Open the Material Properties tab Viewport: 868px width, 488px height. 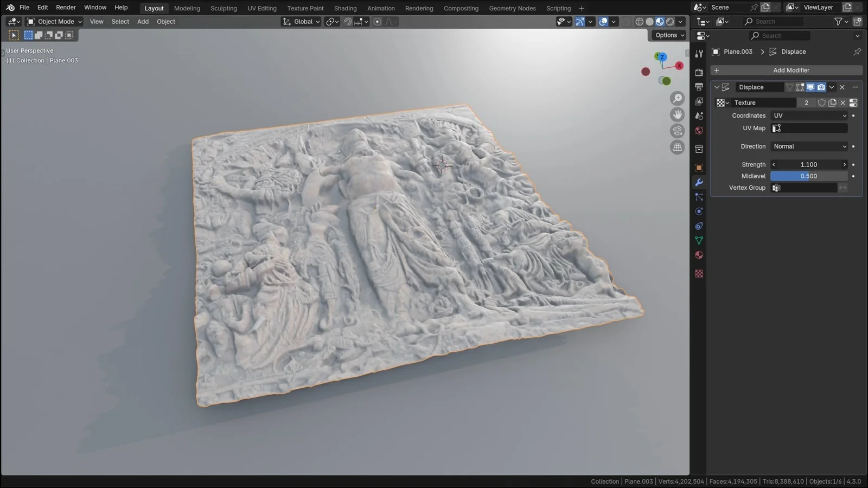click(x=699, y=255)
